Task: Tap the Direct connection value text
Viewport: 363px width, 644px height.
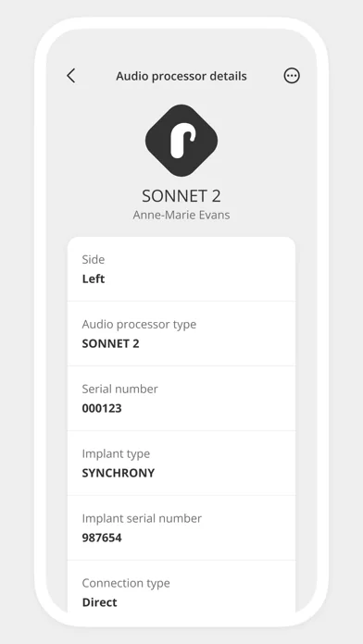Action: 99,602
